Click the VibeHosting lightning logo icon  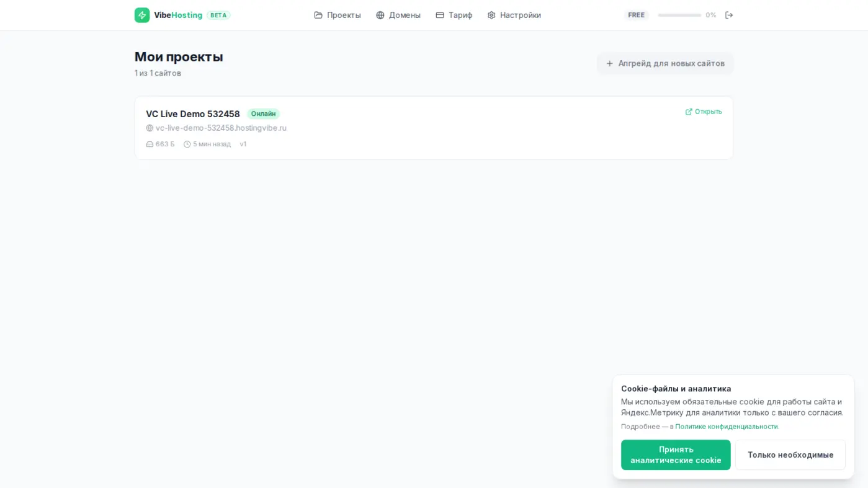[x=142, y=15]
